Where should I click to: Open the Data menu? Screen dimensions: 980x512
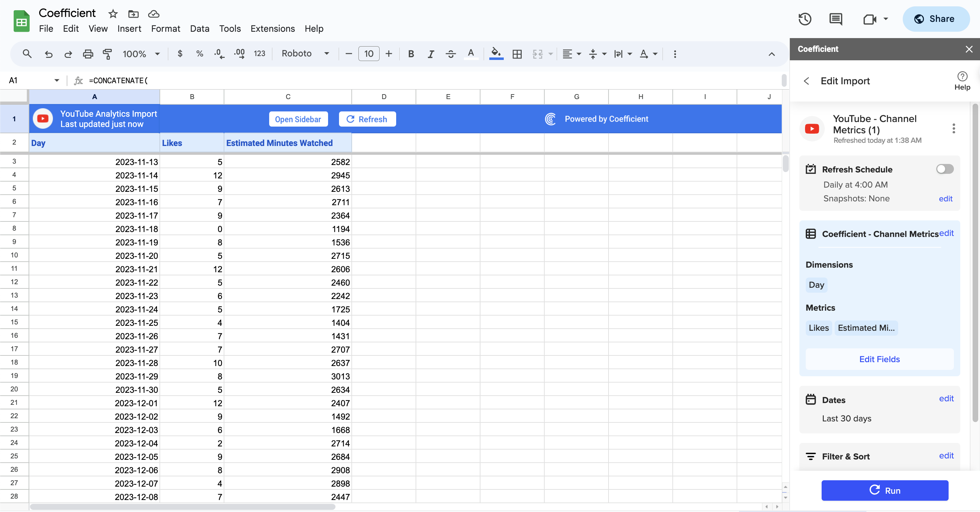coord(199,29)
